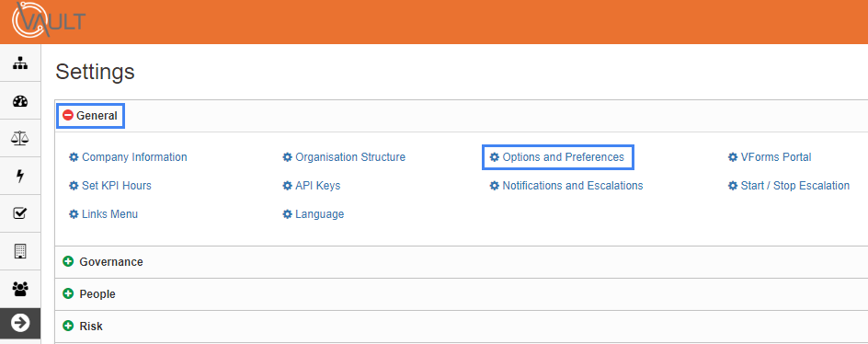Click the arrow icon to expand sidebar
The width and height of the screenshot is (868, 344).
20,324
